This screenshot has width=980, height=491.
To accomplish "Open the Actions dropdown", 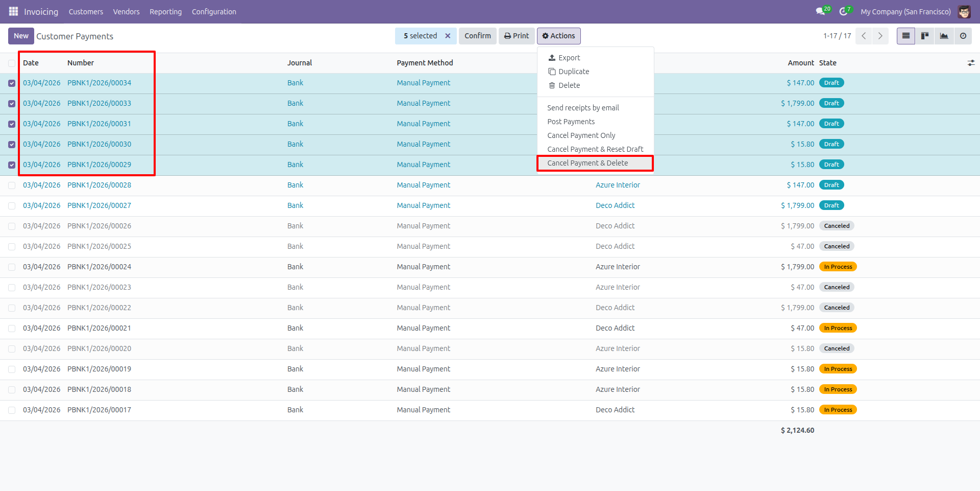I will (558, 36).
